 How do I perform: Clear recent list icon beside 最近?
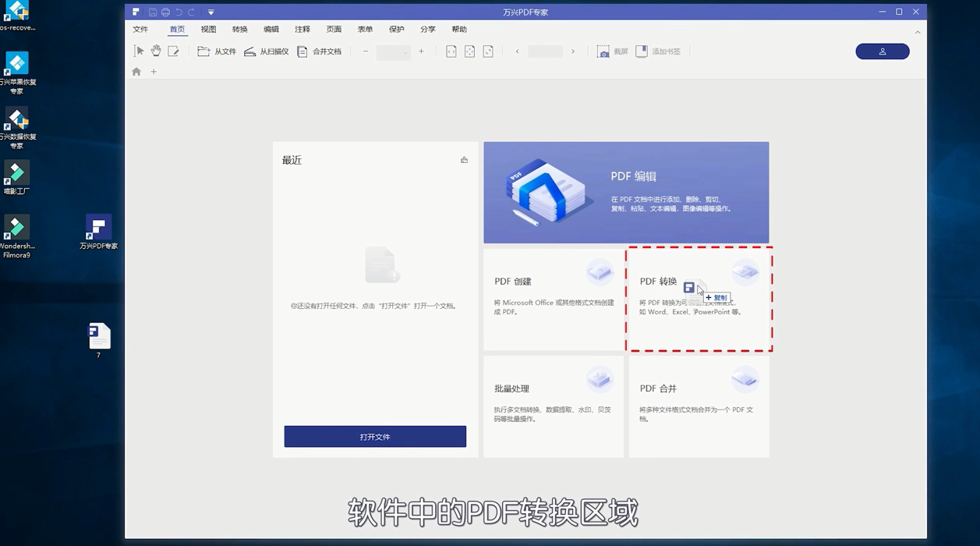click(464, 160)
